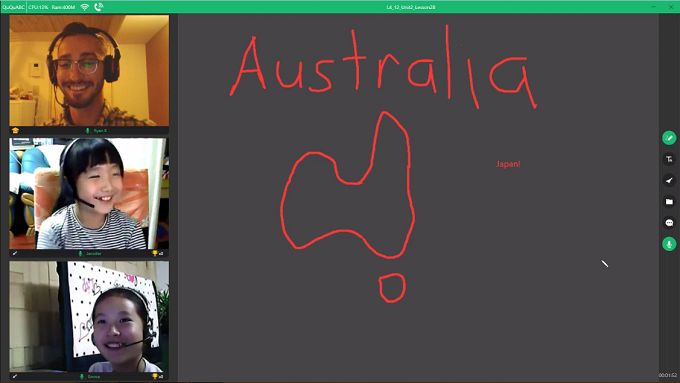Image resolution: width=680 pixels, height=383 pixels.
Task: Click Jennifer's pen permission icon
Action: tap(15, 253)
